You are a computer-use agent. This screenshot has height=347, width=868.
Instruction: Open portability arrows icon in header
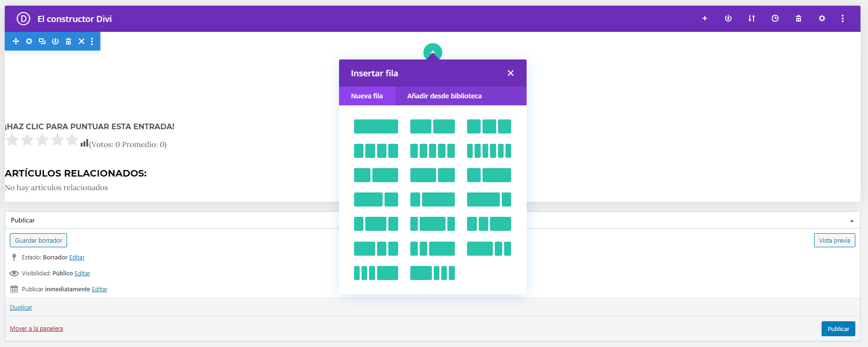(x=752, y=18)
